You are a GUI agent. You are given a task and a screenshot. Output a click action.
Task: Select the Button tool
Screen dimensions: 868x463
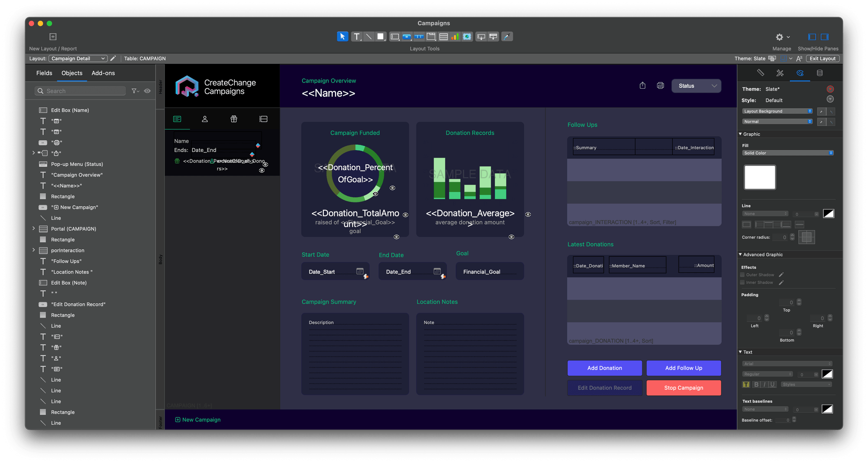tap(407, 36)
